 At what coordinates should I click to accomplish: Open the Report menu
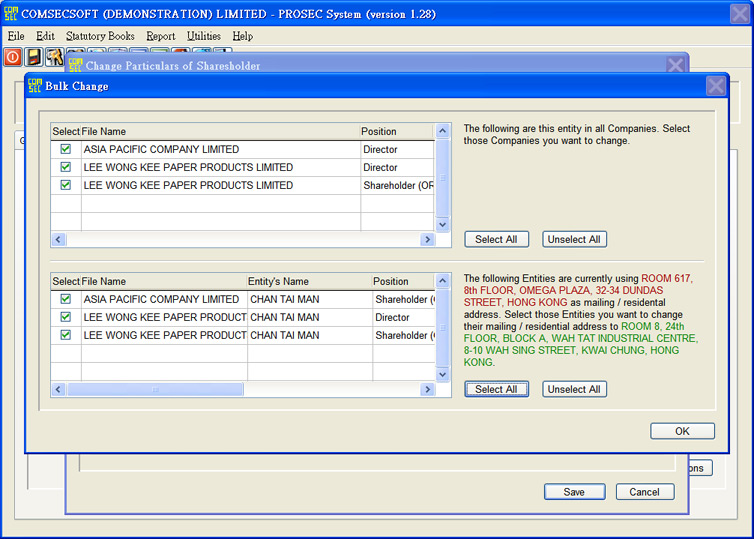pyautogui.click(x=160, y=36)
